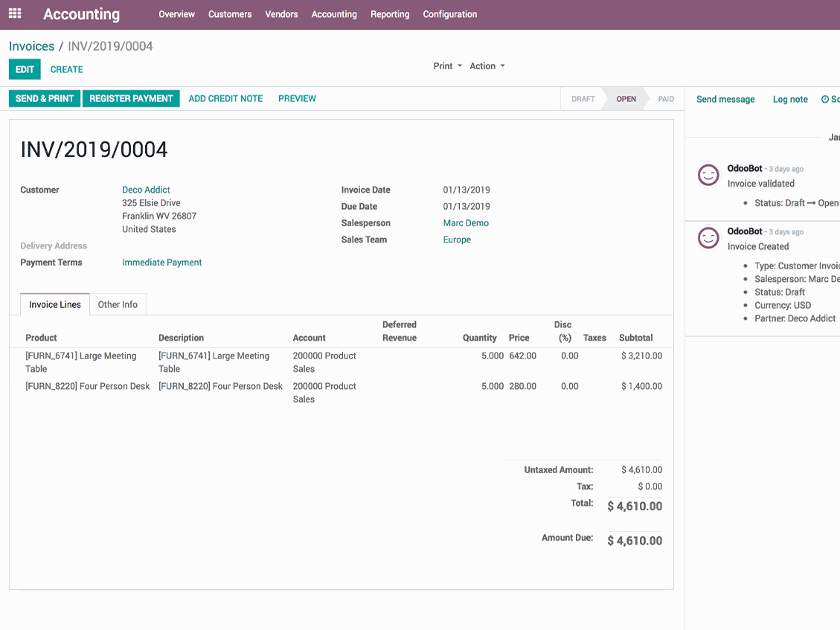840x630 pixels.
Task: Click second OdooBot avatar near Invoice Created
Action: (708, 238)
